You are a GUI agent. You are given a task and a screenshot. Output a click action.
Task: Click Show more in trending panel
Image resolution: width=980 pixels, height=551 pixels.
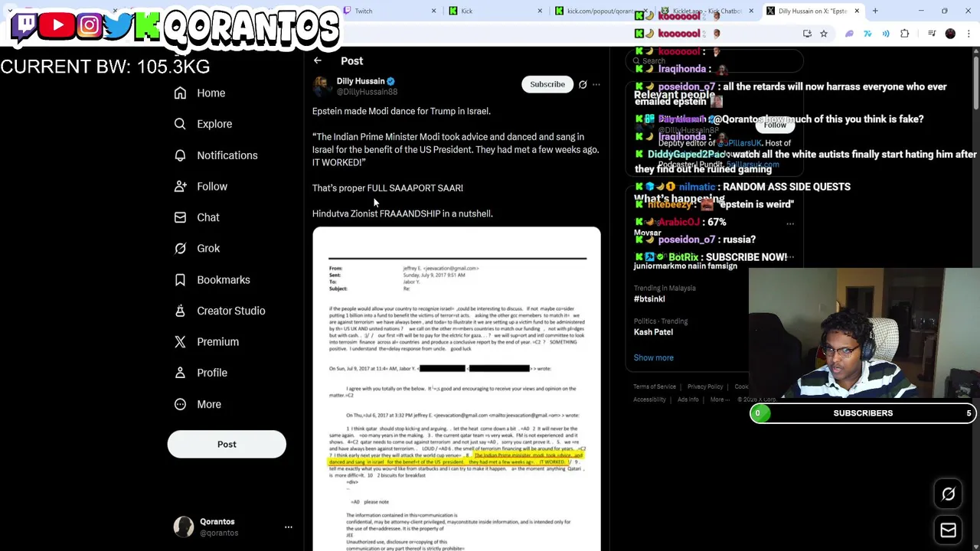point(653,358)
